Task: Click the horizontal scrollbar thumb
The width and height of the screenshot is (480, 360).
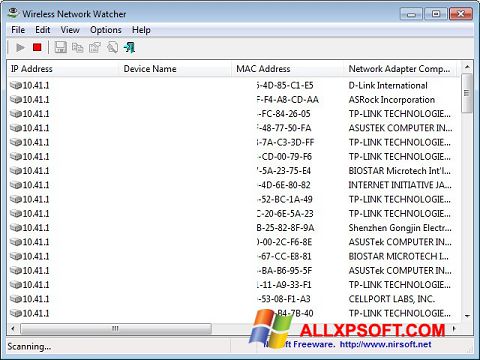Action: coord(116,329)
